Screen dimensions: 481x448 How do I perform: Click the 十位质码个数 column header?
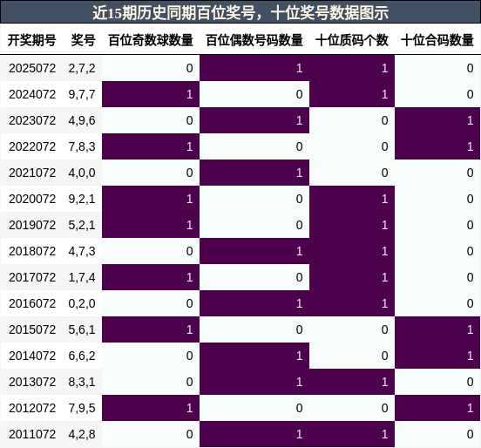coord(352,40)
